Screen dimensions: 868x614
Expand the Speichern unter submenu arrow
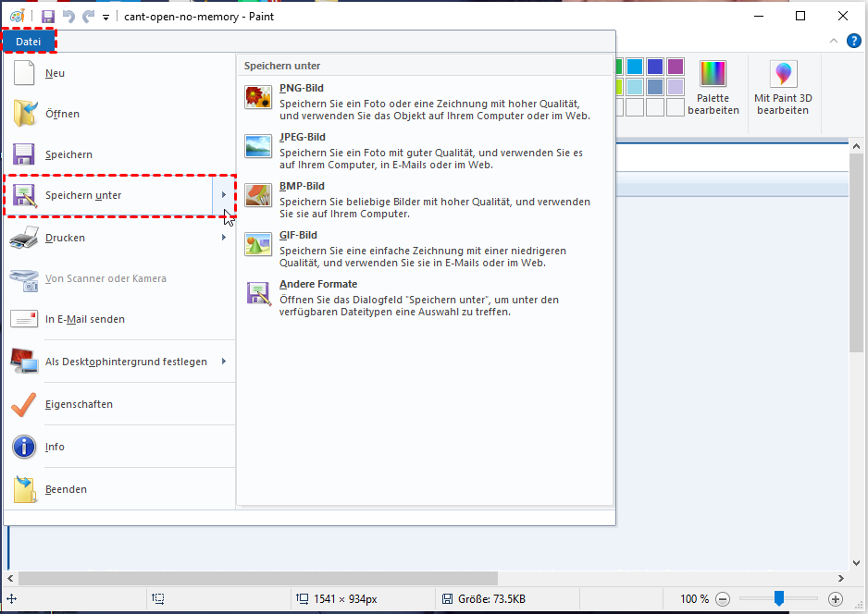224,195
